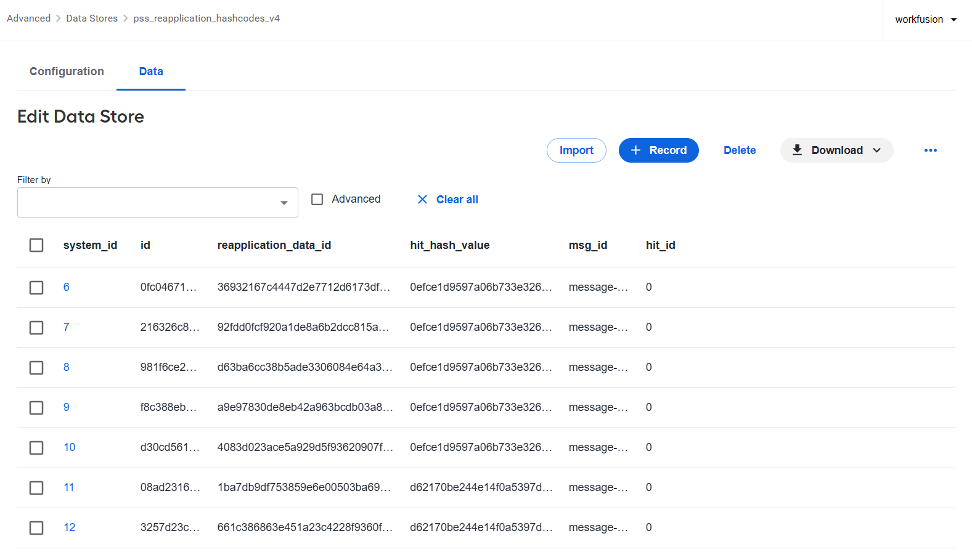This screenshot has height=560, width=972.
Task: Click the Import button
Action: pos(576,150)
